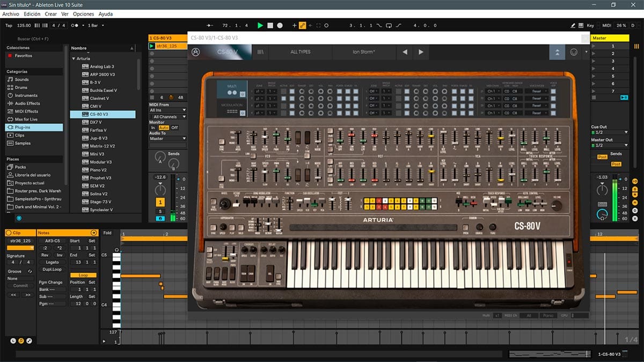Open the Packs place
The height and width of the screenshot is (362, 644).
click(20, 167)
